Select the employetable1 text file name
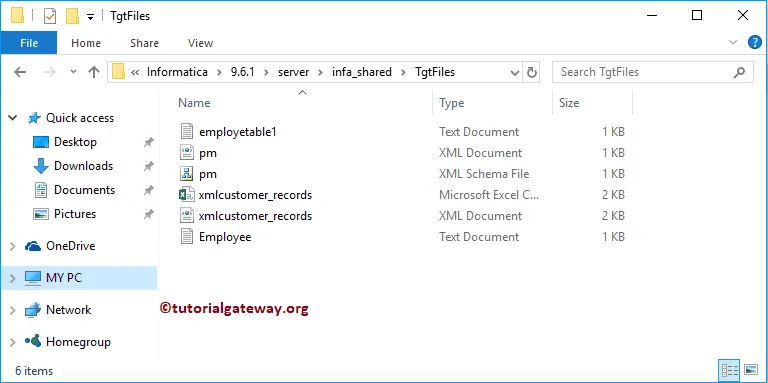Image resolution: width=768 pixels, height=383 pixels. [x=238, y=132]
